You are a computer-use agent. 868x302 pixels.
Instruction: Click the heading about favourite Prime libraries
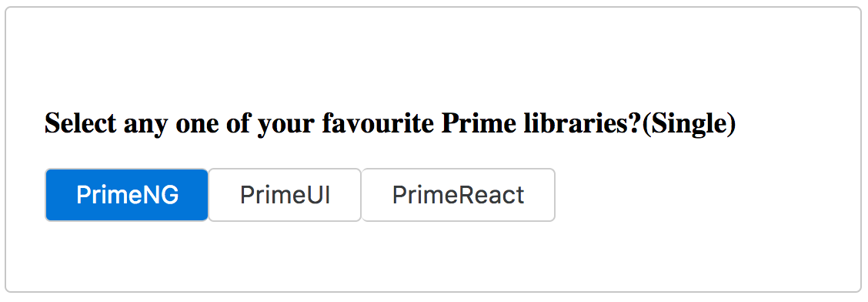pos(390,124)
